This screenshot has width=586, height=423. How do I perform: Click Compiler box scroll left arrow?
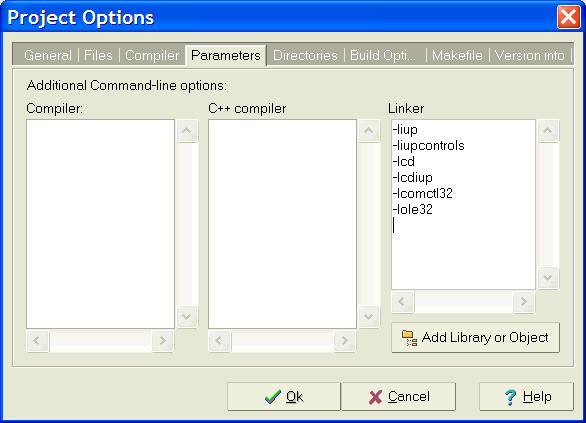pyautogui.click(x=37, y=340)
